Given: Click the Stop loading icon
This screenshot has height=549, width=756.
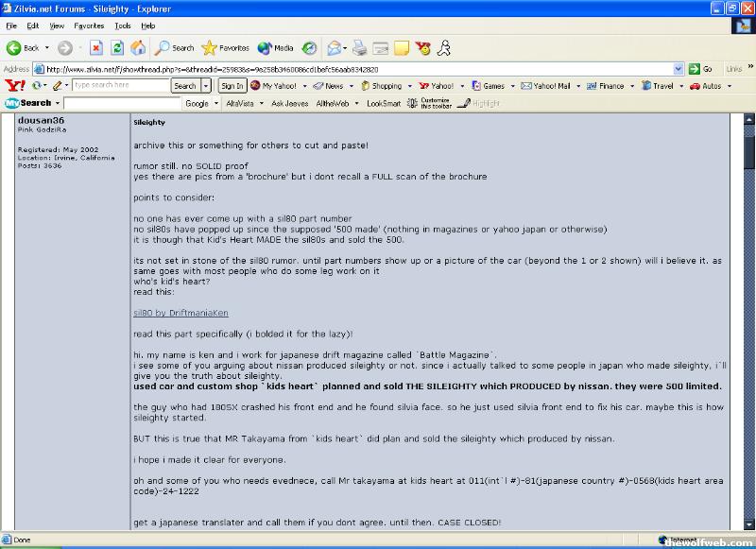Looking at the screenshot, I should pos(96,48).
